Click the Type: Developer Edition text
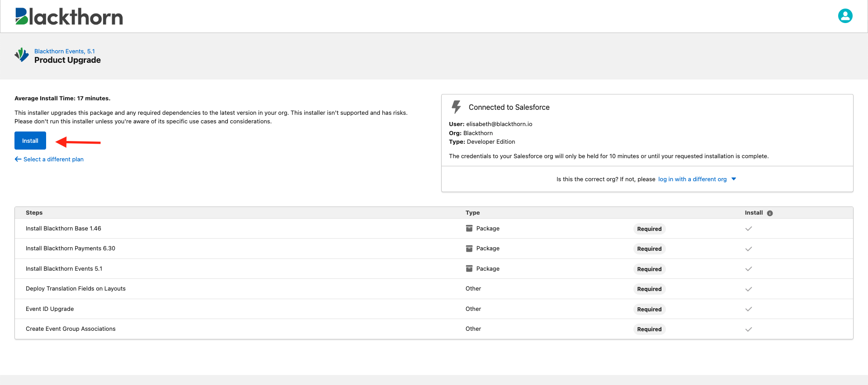 click(x=482, y=142)
